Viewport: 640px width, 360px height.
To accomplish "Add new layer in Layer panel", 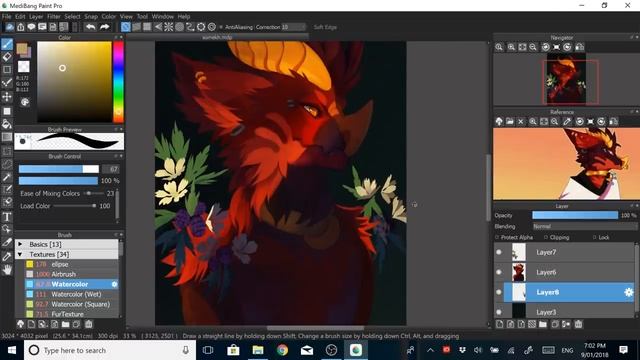I will 500,324.
